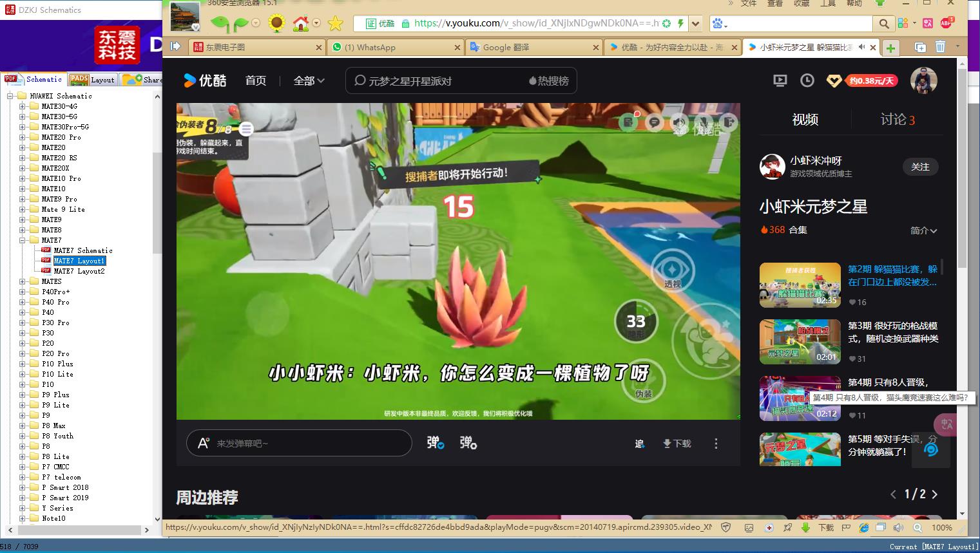Screen dimensions: 980x553
Task: Download the video with 下载 button
Action: 677,444
